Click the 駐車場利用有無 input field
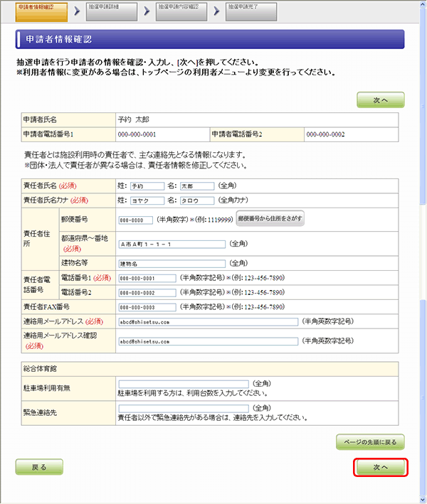The image size is (427, 504). click(x=184, y=384)
